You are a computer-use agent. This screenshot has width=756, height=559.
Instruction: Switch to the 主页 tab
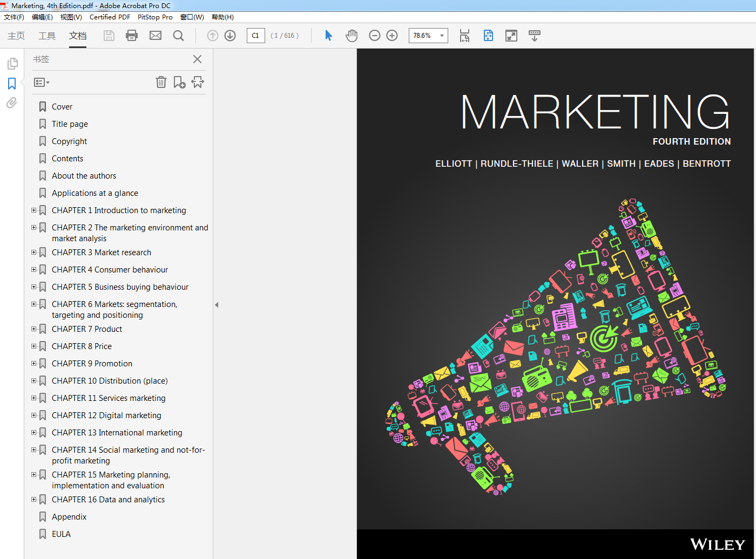tap(16, 36)
